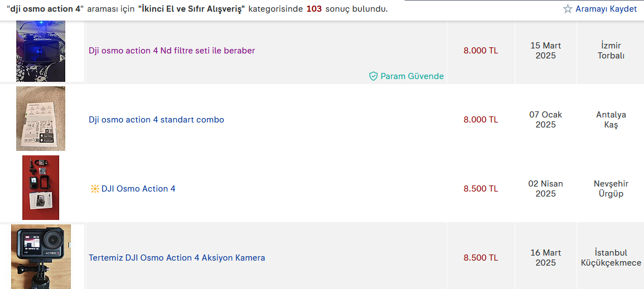This screenshot has width=644, height=289.
Task: Open the Tertemiz Aksiyon Kamera listing
Action: 177,258
